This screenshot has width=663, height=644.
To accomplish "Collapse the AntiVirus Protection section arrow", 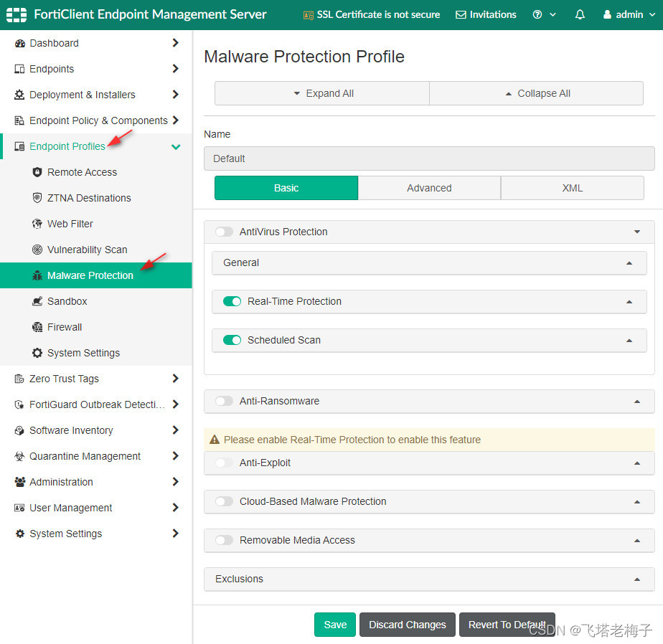I will click(637, 232).
